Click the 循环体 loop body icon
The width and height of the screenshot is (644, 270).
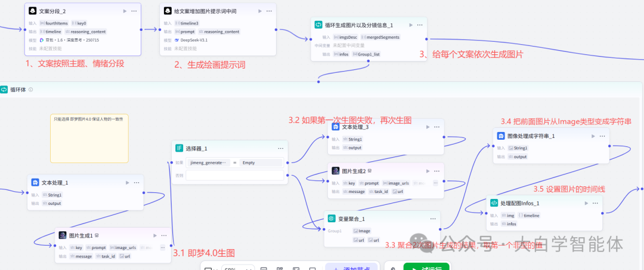[4, 90]
